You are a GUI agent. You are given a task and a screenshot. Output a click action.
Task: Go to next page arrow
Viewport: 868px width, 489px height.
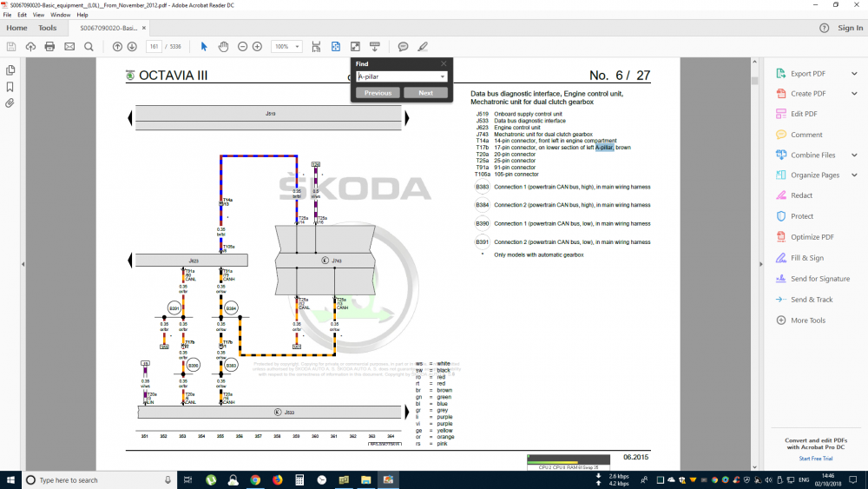coord(132,47)
